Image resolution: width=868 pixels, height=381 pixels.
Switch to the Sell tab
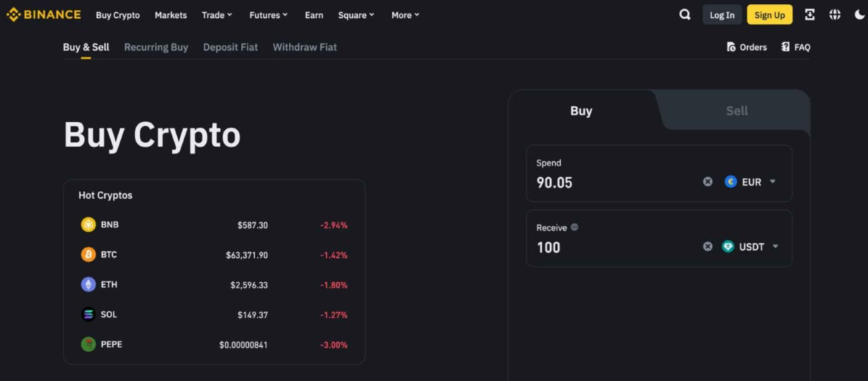(737, 111)
